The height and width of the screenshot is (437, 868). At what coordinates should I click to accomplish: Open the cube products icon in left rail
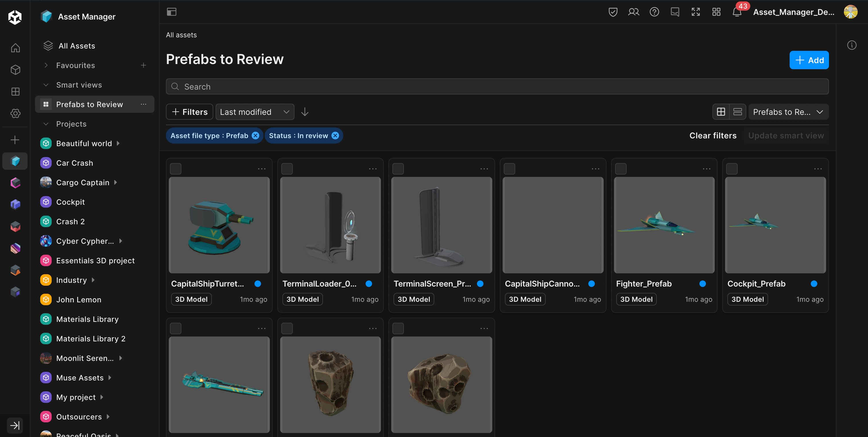(x=15, y=70)
